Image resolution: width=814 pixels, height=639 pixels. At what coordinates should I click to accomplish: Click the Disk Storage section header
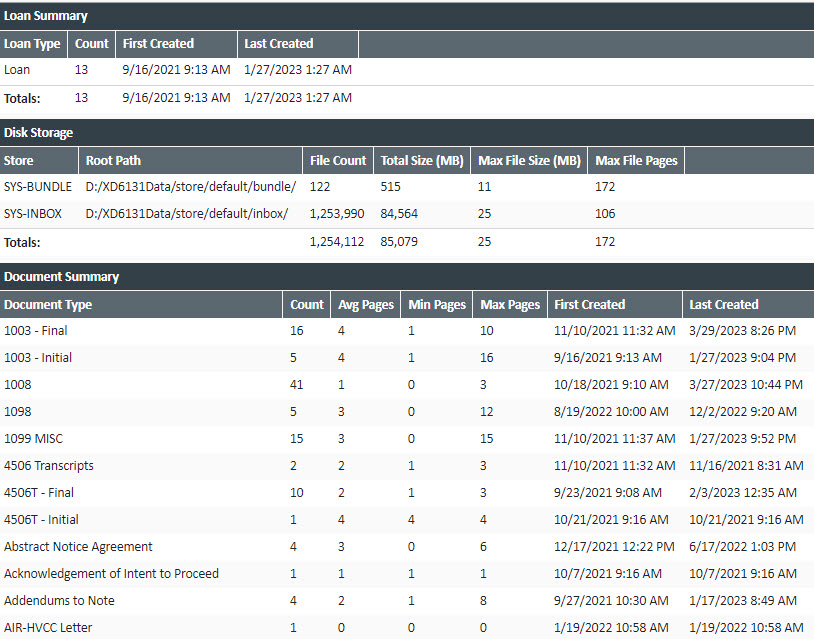(x=39, y=132)
